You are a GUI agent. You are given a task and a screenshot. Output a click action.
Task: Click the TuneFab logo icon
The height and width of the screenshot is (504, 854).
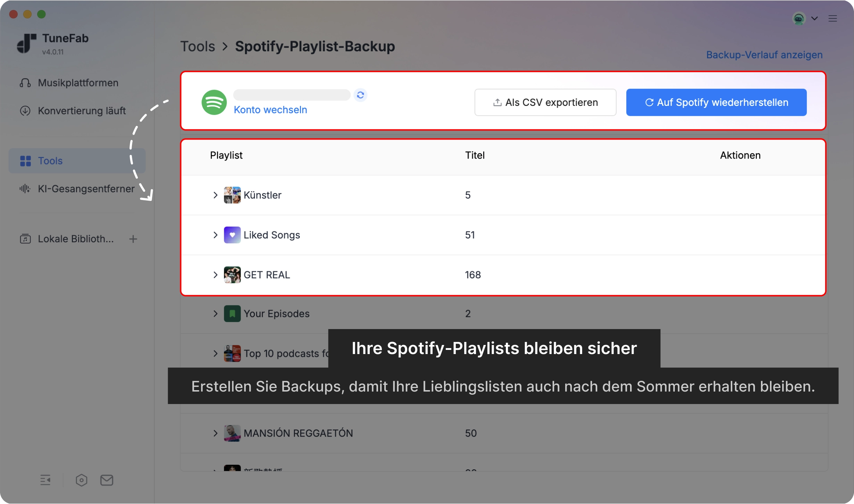click(x=27, y=43)
